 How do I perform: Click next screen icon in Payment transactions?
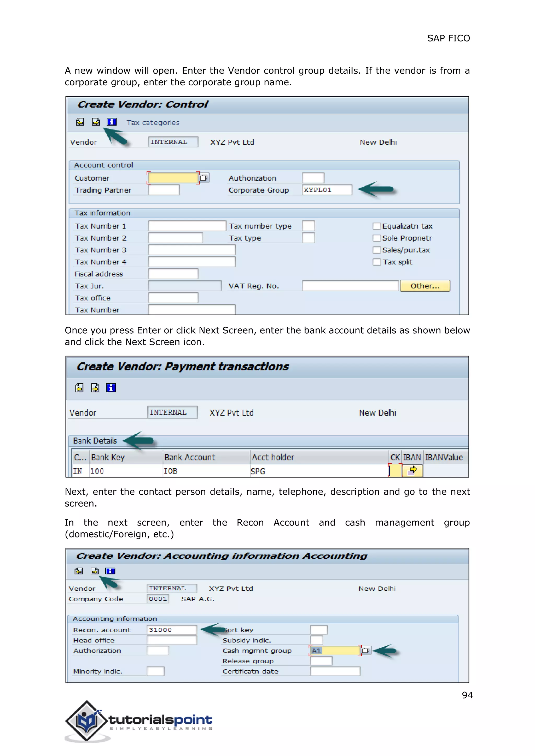[95, 388]
